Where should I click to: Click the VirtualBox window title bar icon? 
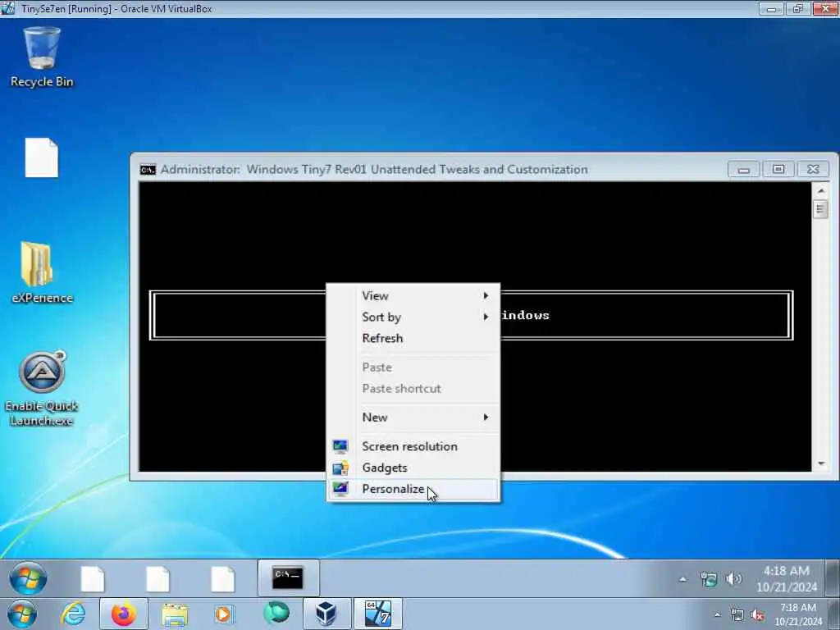point(8,8)
